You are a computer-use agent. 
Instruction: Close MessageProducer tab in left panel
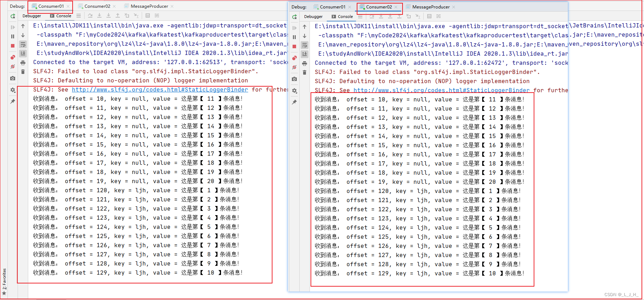pos(172,6)
